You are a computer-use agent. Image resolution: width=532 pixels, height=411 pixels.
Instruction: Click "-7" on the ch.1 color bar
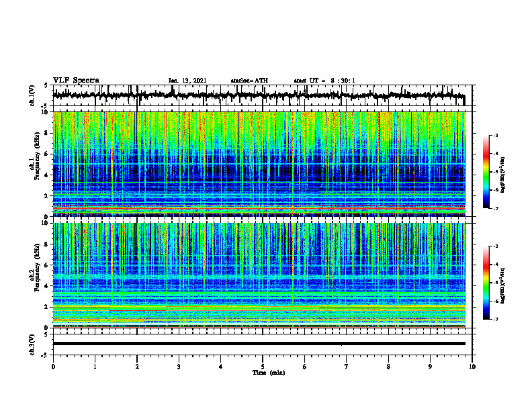point(496,208)
